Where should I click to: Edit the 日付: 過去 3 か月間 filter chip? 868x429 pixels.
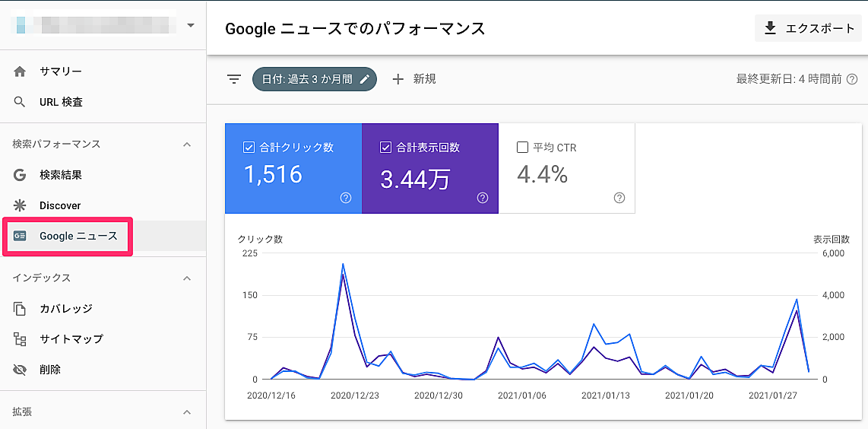pyautogui.click(x=314, y=79)
